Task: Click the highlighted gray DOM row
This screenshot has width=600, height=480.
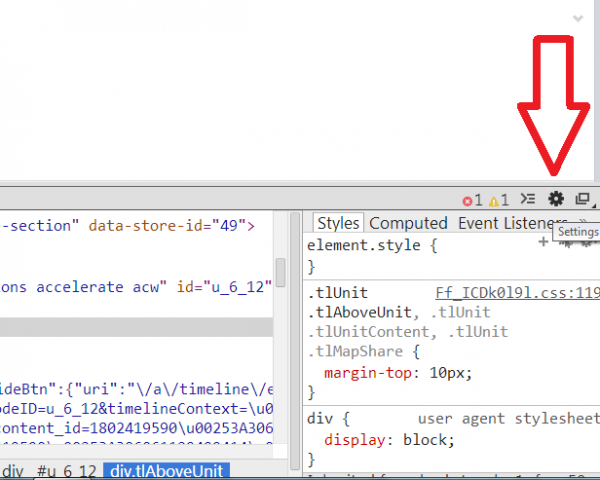Action: click(x=137, y=327)
